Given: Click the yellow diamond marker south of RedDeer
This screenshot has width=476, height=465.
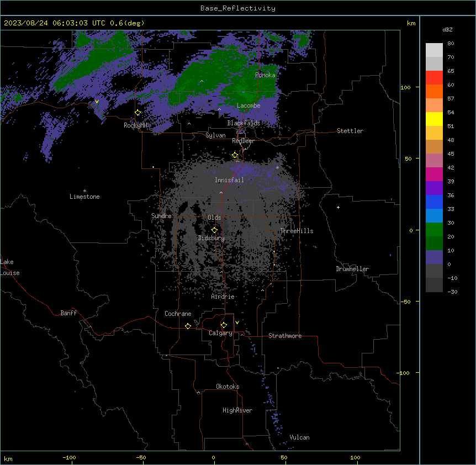Looking at the screenshot, I should click(x=235, y=155).
